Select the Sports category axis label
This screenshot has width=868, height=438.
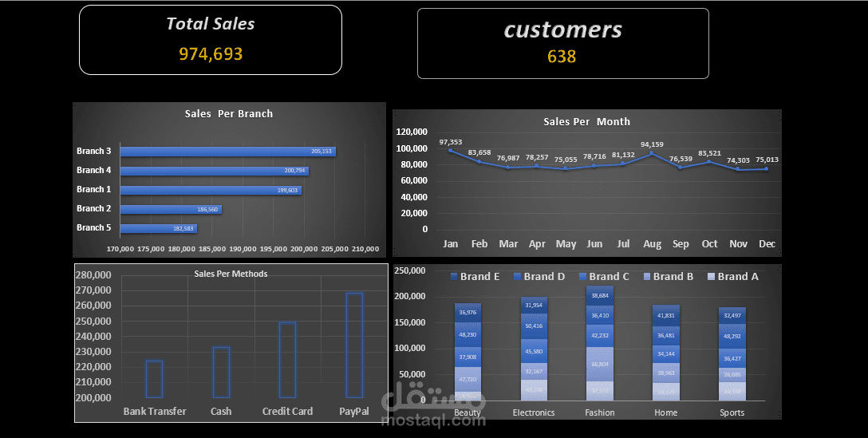pyautogui.click(x=732, y=412)
